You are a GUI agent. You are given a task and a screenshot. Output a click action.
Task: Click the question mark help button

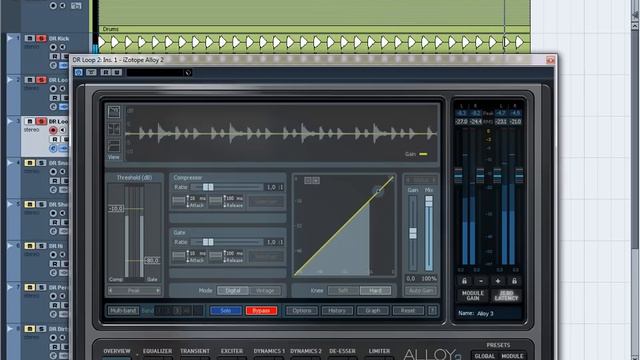[x=432, y=311]
